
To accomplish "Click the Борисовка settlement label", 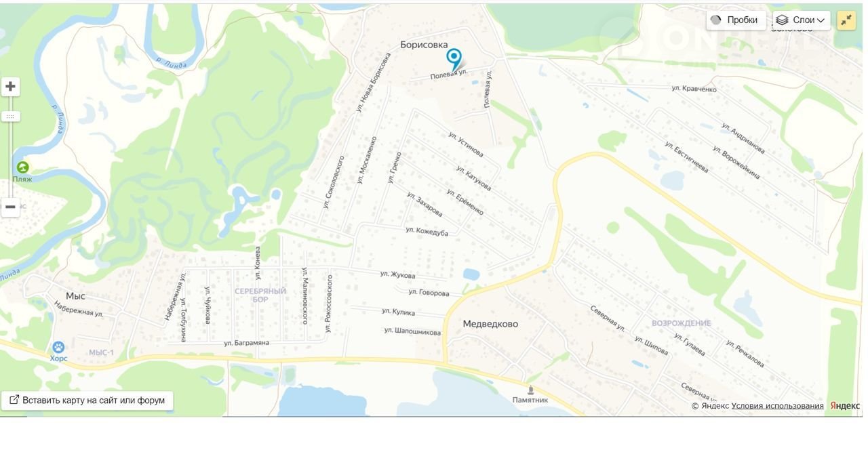I will coord(424,45).
